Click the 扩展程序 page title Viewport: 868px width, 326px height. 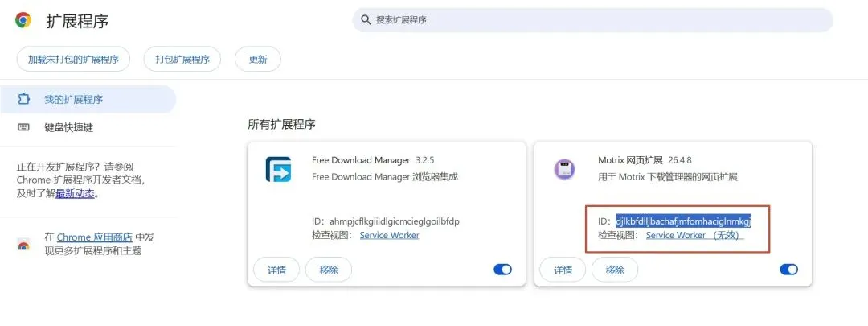(77, 21)
